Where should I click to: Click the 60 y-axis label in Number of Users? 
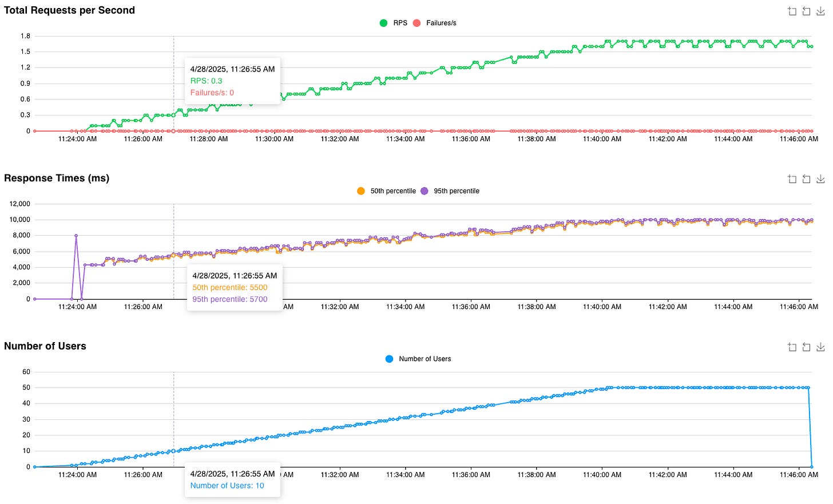(x=26, y=372)
